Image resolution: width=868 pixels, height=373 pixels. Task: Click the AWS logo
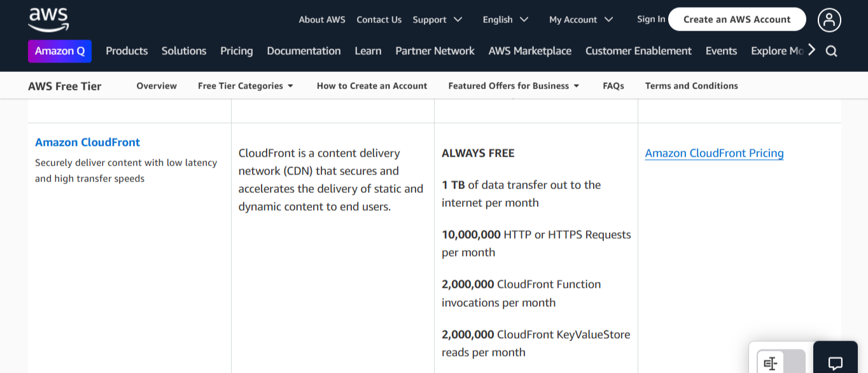point(48,19)
